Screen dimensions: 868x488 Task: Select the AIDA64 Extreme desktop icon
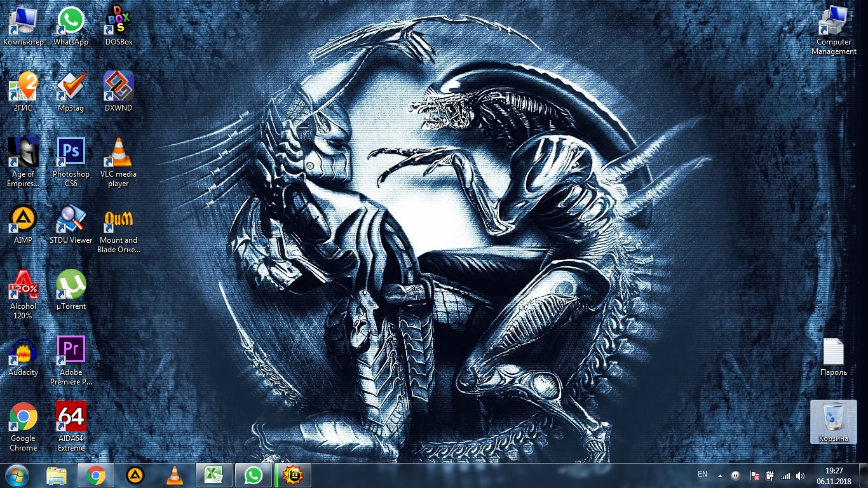pyautogui.click(x=71, y=427)
